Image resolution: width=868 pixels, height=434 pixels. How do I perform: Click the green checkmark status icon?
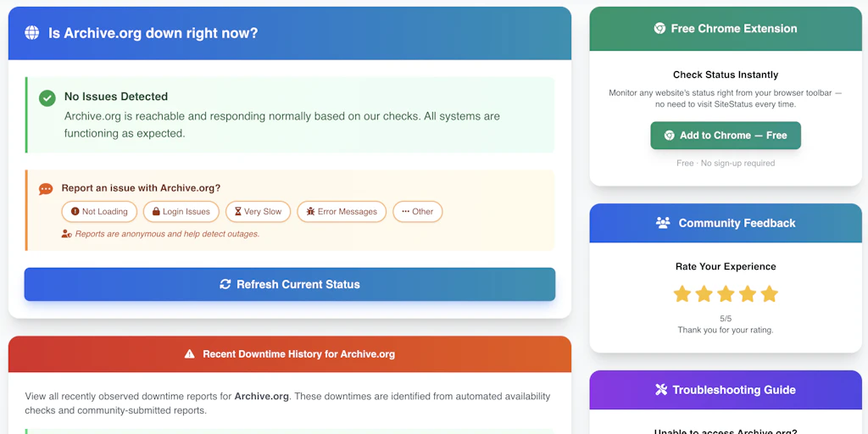click(47, 98)
